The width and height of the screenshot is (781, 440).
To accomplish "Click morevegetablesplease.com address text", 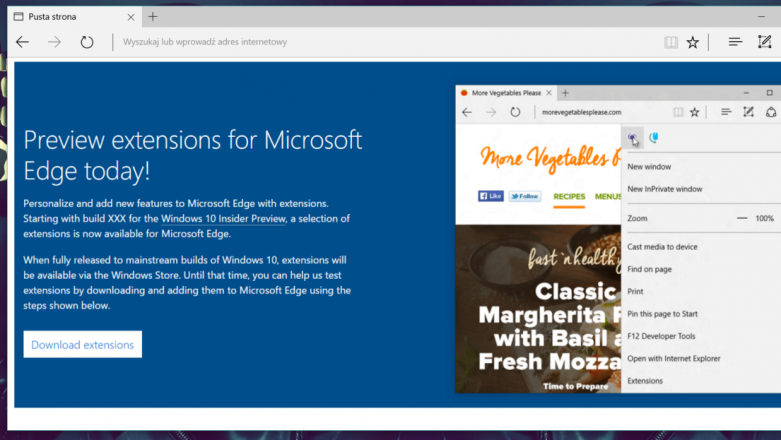I will point(582,112).
